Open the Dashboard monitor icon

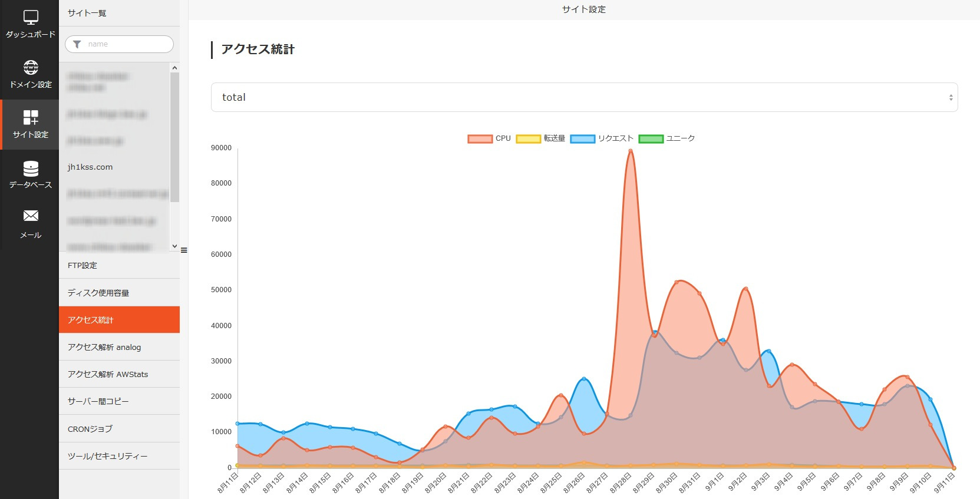point(31,18)
